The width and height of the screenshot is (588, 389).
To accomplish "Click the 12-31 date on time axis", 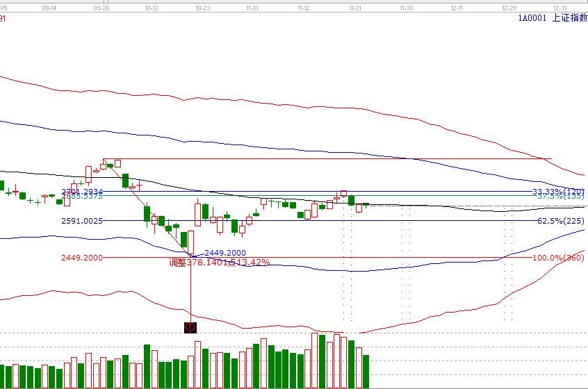I will (x=560, y=8).
